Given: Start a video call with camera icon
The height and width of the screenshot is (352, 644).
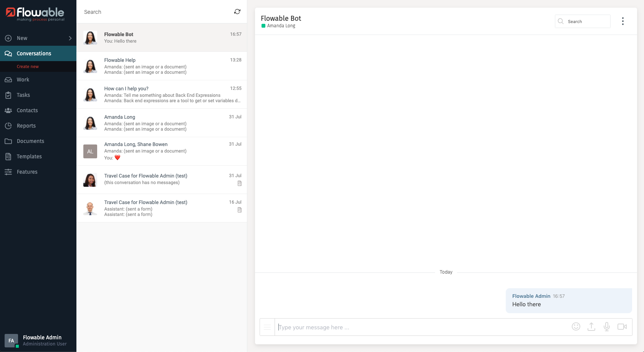Looking at the screenshot, I should tap(622, 327).
